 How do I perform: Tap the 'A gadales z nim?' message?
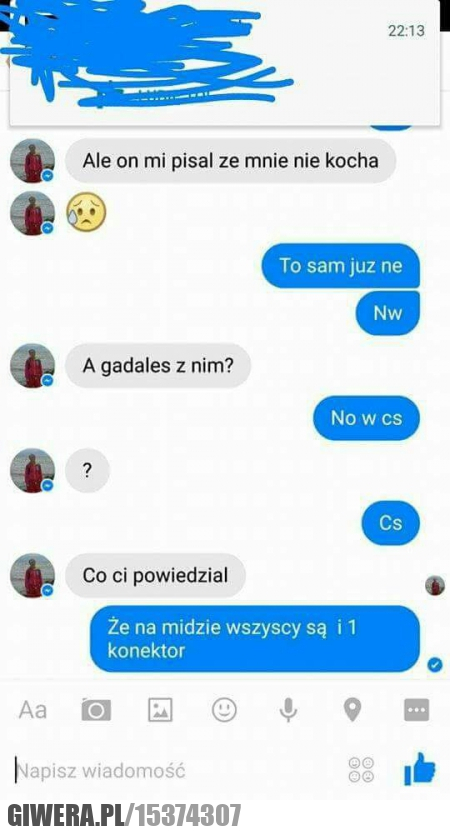[158, 366]
